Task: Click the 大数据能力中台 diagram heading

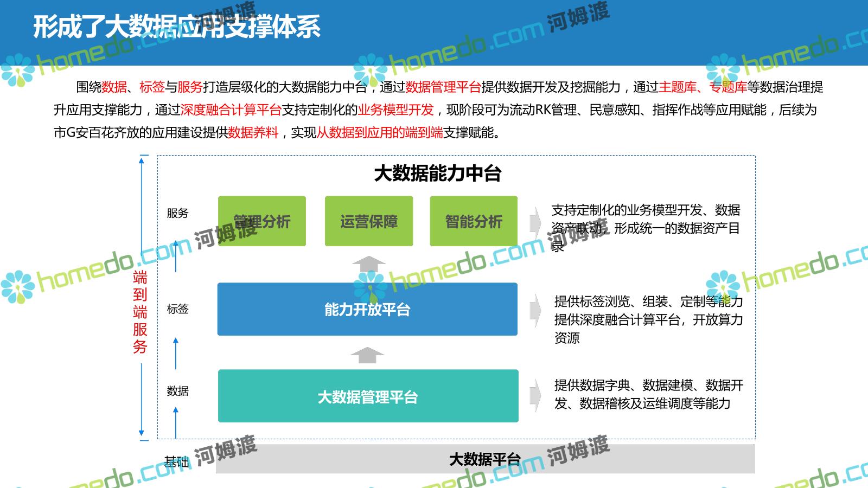Action: (437, 174)
